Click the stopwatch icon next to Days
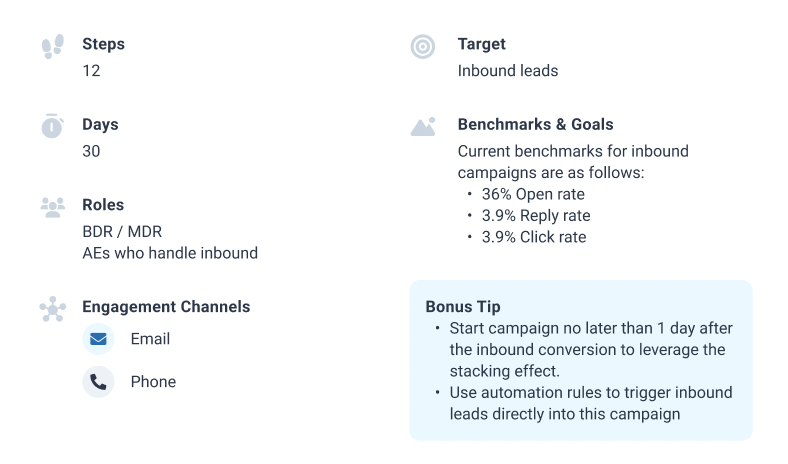This screenshot has height=464, width=788. [52, 126]
